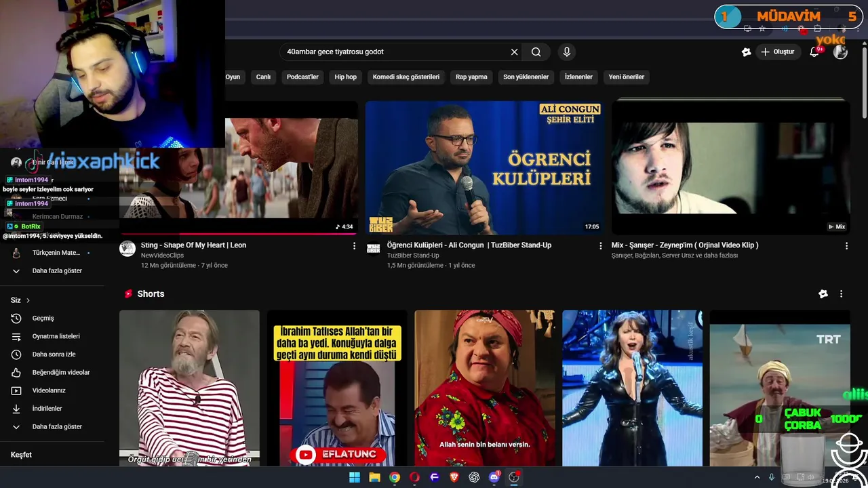868x488 pixels.
Task: Click the Oluştur create button
Action: tap(778, 52)
